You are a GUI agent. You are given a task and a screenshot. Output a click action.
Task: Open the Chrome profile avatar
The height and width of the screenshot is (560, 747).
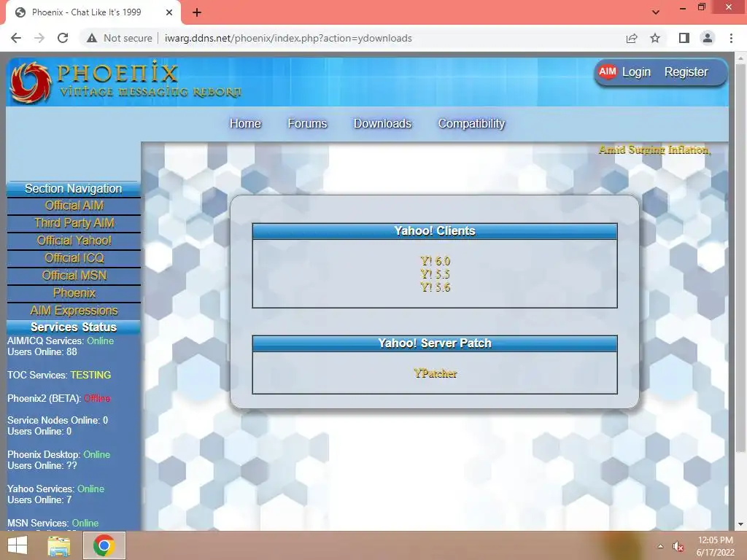(x=708, y=38)
